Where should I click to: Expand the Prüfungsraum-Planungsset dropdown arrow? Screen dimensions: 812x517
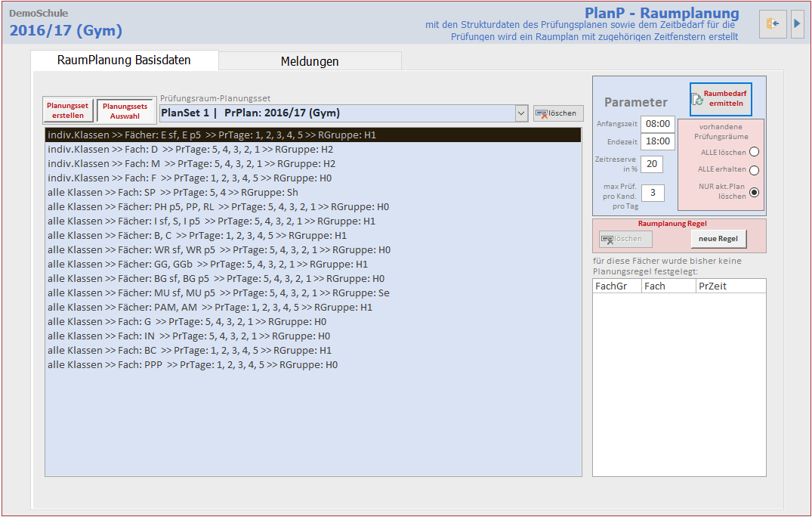(x=521, y=113)
